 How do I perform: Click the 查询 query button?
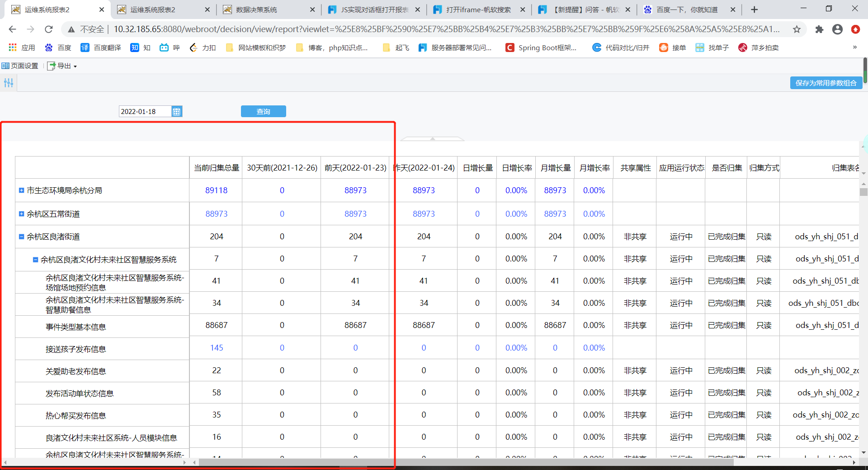click(x=264, y=111)
